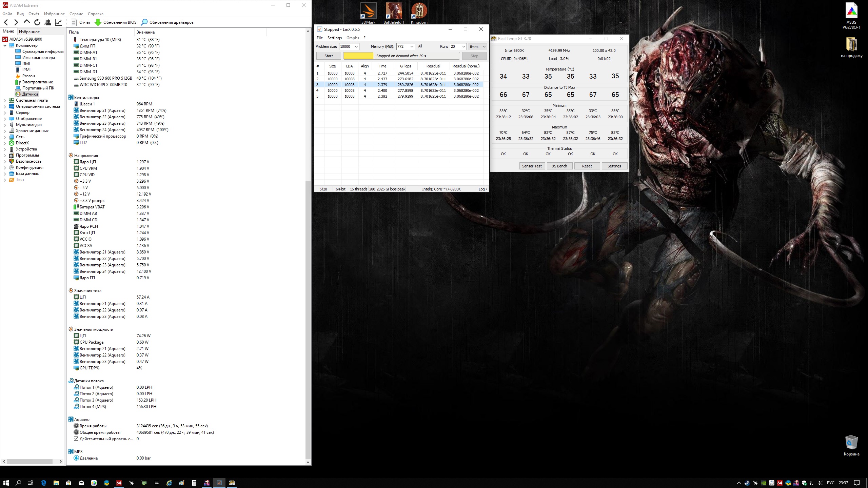868x488 pixels.
Task: Click driver updates magnifier icon
Action: tap(144, 22)
